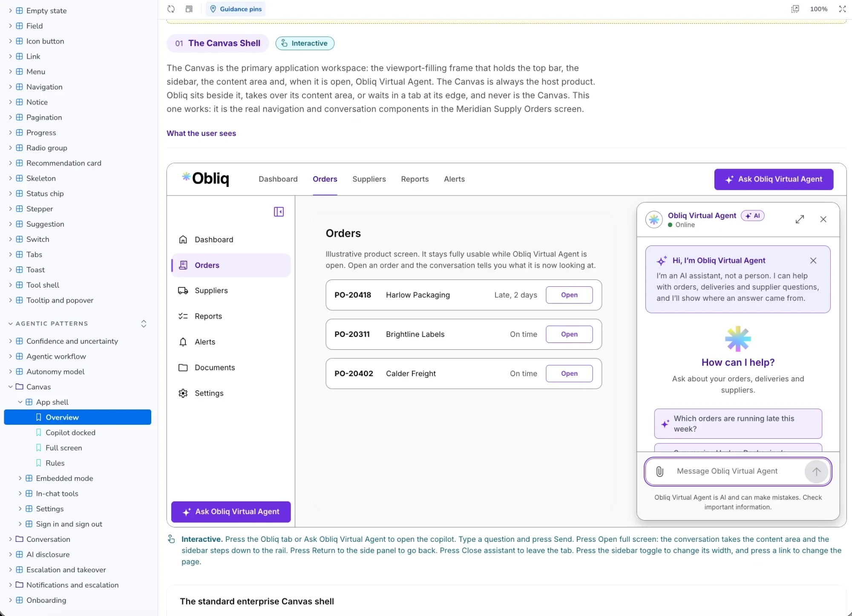852x616 pixels.
Task: Click Ask Obliq Virtual Agent at sidebar bottom
Action: pos(231,512)
